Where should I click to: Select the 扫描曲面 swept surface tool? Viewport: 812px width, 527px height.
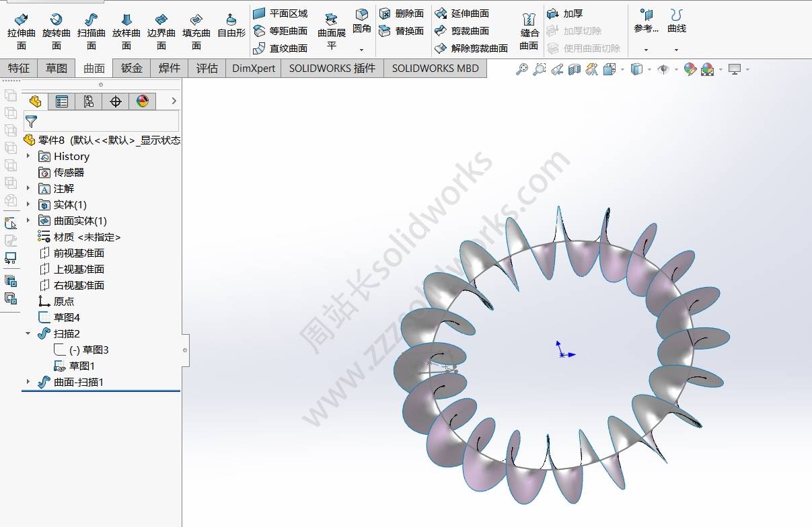[91, 31]
